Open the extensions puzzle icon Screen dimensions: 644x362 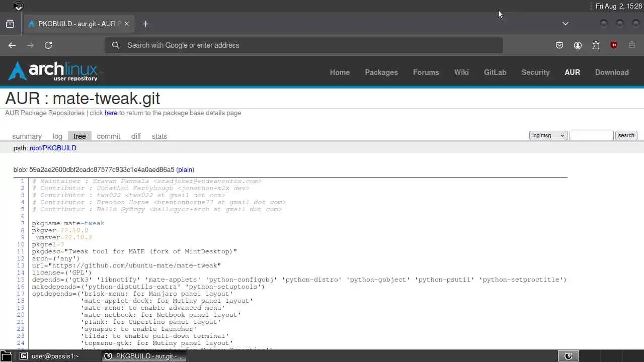point(596,45)
